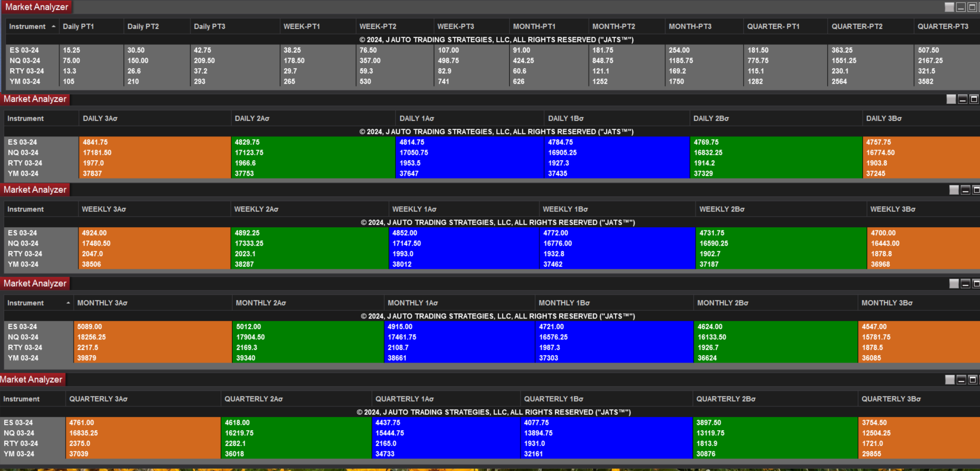The width and height of the screenshot is (980, 471).
Task: Click the WEEK-PT2 column header
Action: pos(395,27)
